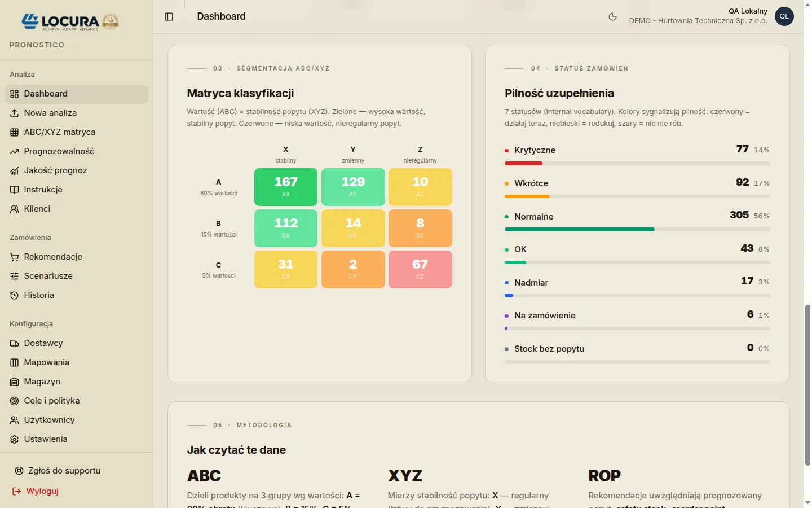The width and height of the screenshot is (812, 508).
Task: Go to ABC/XYZ matryca page
Action: point(77,132)
